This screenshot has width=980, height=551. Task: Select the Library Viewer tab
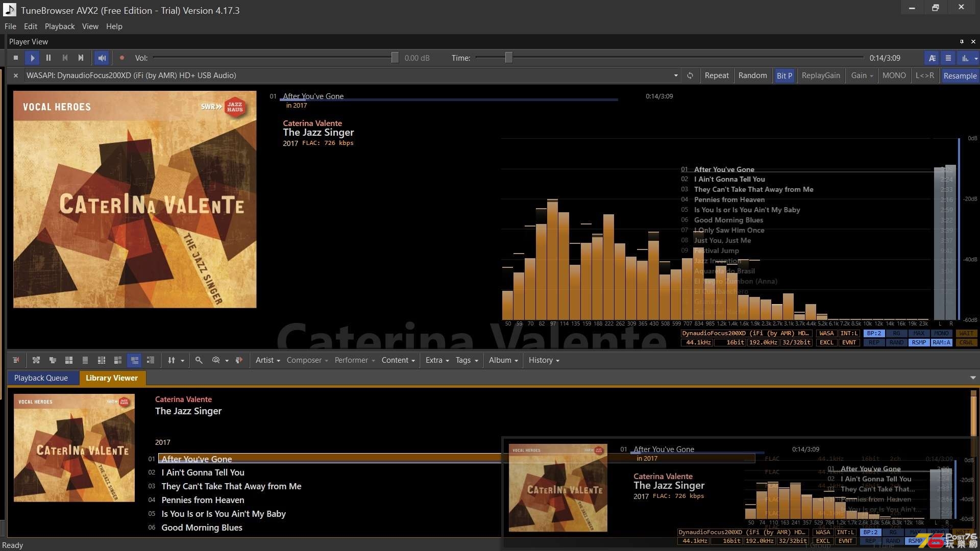(112, 378)
